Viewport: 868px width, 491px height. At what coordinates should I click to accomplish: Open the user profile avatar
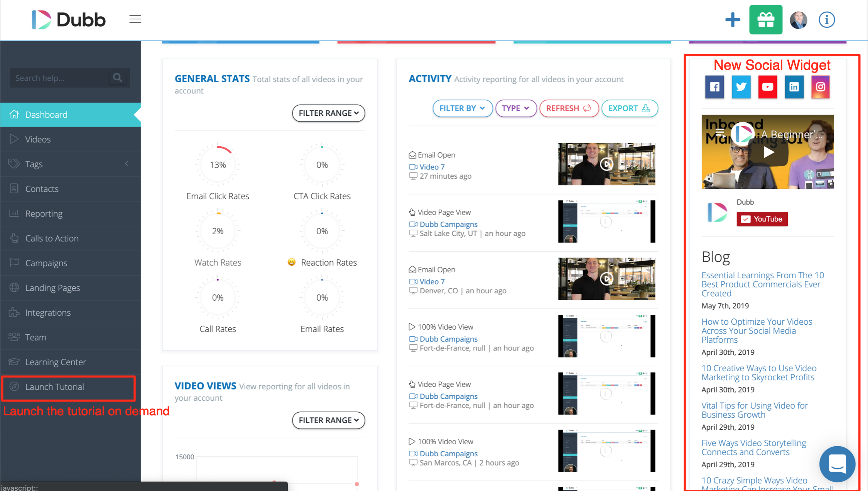point(798,20)
